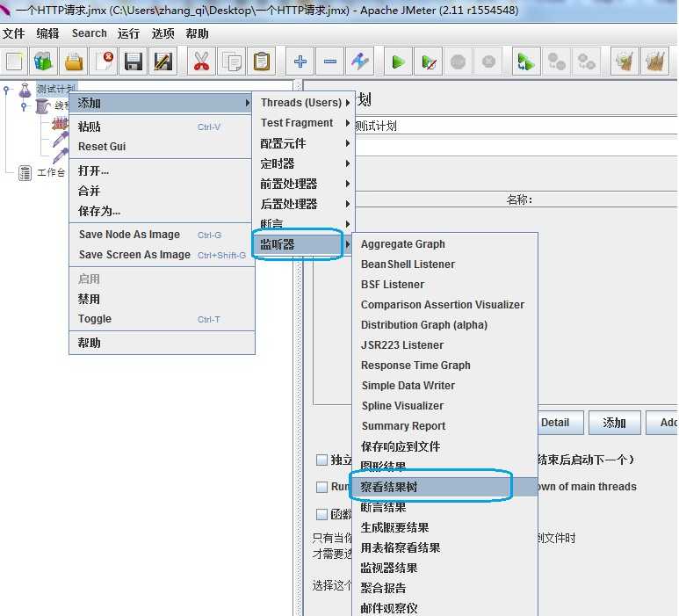Select the test plan flask icon in tree
This screenshot has width=679, height=616.
(x=25, y=90)
